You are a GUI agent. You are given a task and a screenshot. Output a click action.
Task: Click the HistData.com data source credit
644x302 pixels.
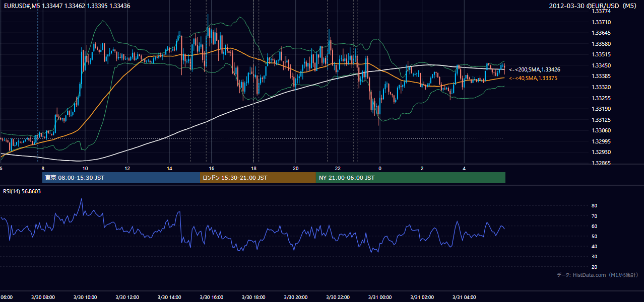tap(598, 275)
